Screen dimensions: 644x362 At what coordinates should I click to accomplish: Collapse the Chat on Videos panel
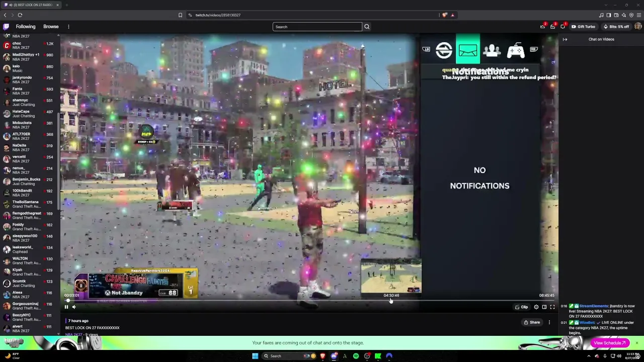pos(565,39)
